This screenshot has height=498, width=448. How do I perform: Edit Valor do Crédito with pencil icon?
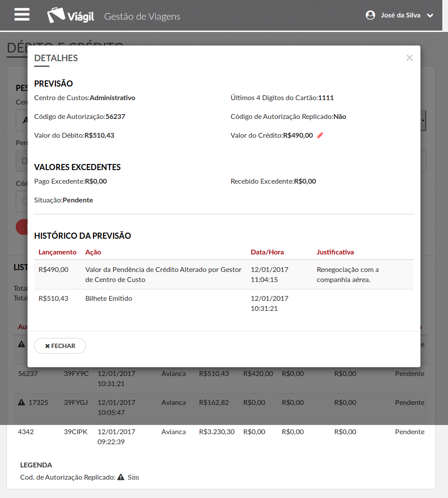[320, 135]
